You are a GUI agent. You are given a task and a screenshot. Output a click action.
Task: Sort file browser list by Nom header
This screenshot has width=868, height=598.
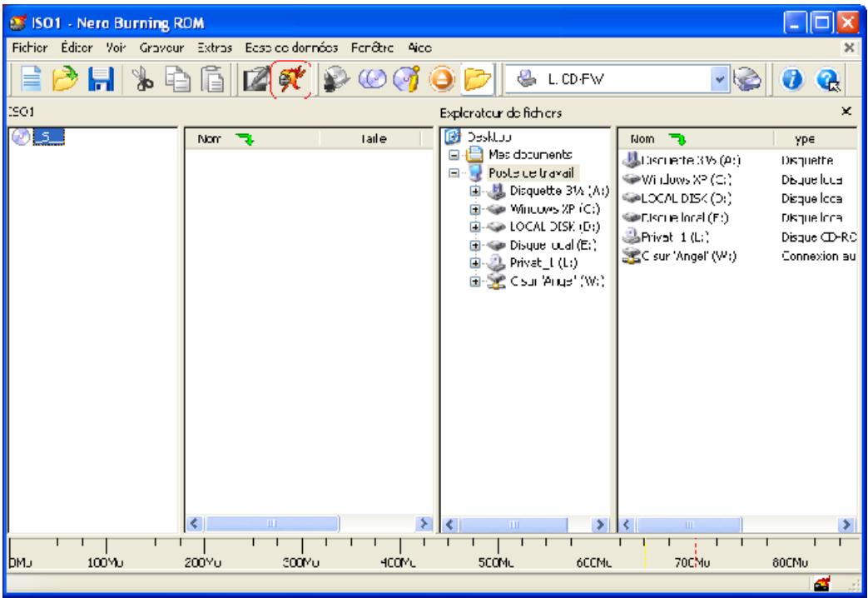point(695,138)
